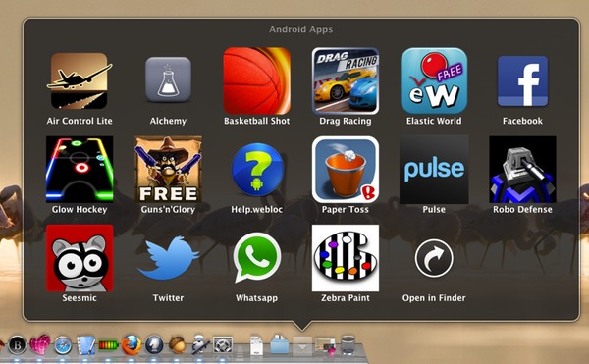The width and height of the screenshot is (589, 364).
Task: Open the Pulse app
Action: [434, 170]
